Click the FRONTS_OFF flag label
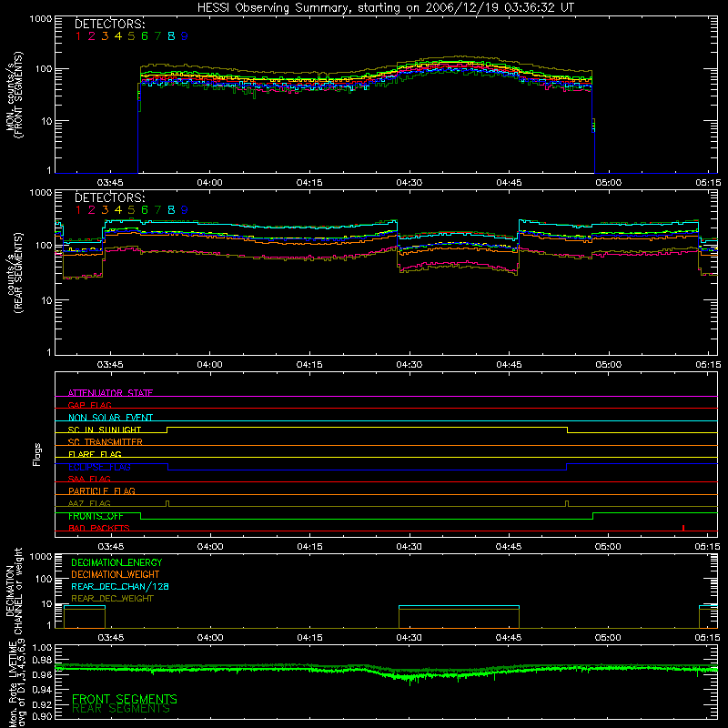This screenshot has width=728, height=728. coord(96,516)
